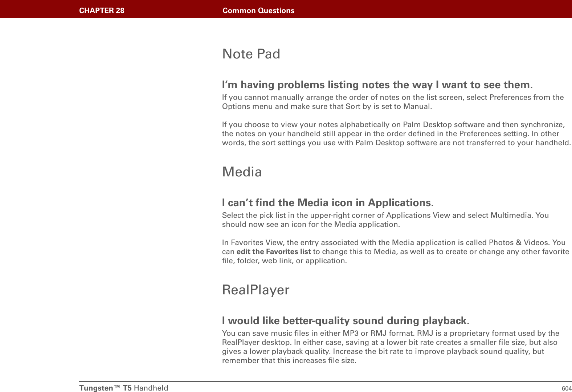Click the 'Common Questions' header title
Viewport: 572px width, 392px height.
258,11
